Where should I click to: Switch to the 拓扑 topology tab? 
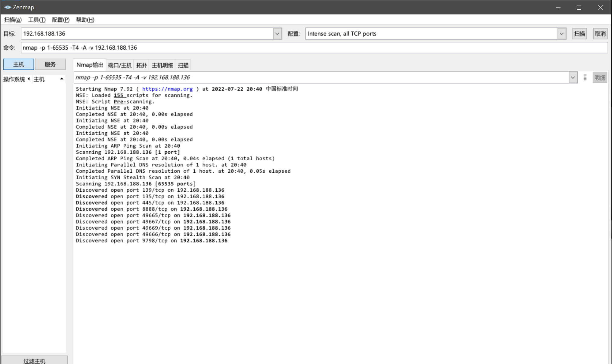(141, 65)
